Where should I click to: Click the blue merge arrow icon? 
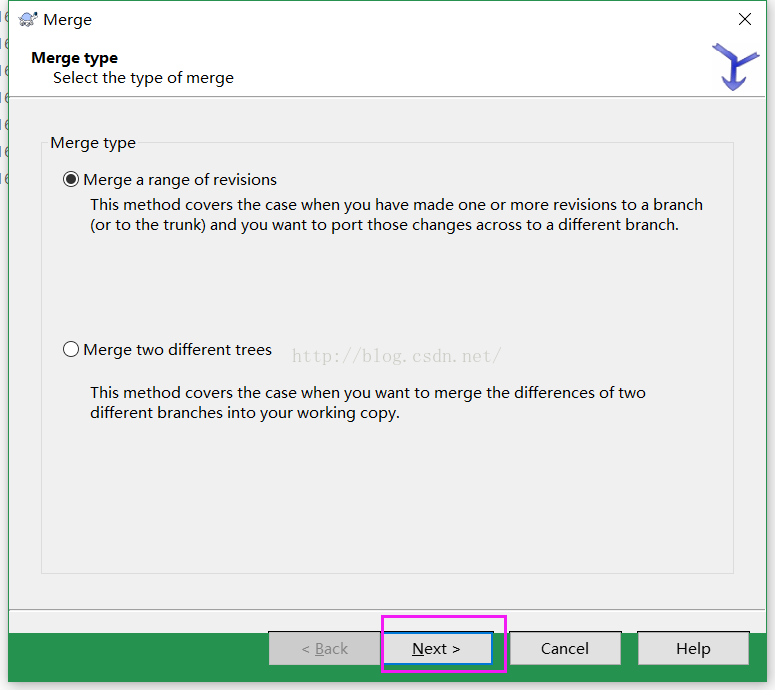pos(734,67)
